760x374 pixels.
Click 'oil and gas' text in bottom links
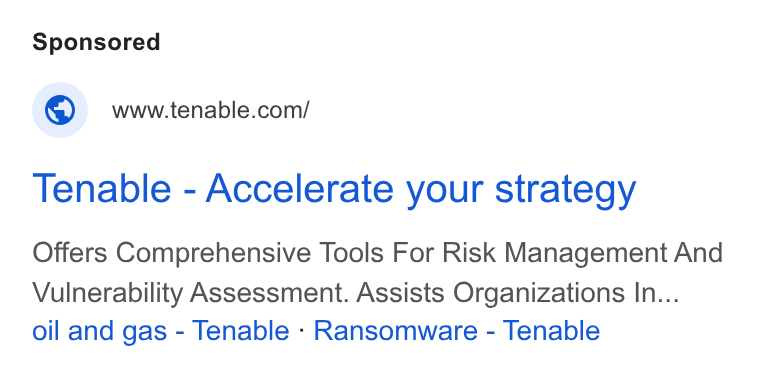click(x=99, y=331)
